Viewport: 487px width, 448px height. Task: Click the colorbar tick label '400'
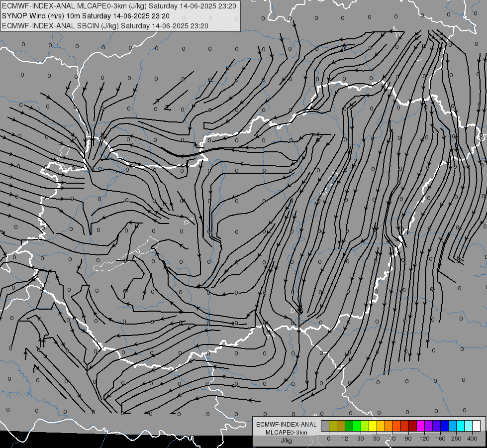coord(472,439)
